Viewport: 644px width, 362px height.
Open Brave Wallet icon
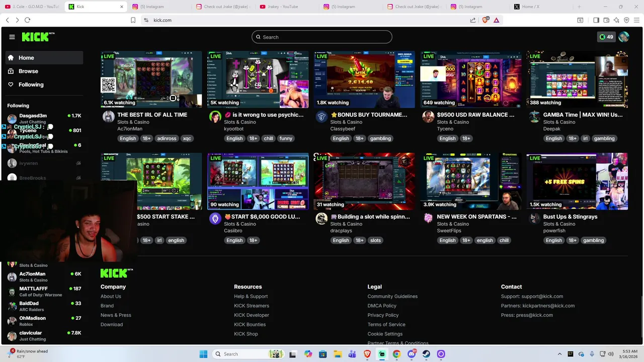(606, 20)
